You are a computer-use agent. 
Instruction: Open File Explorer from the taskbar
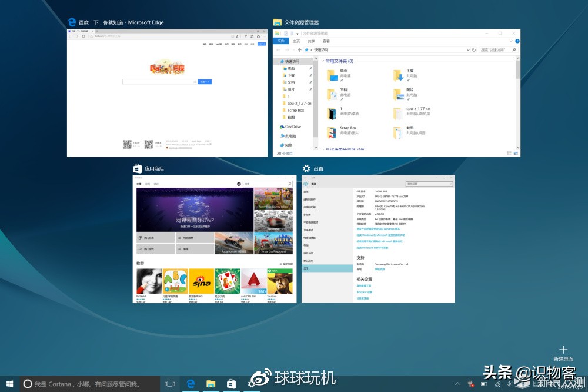[x=211, y=384]
